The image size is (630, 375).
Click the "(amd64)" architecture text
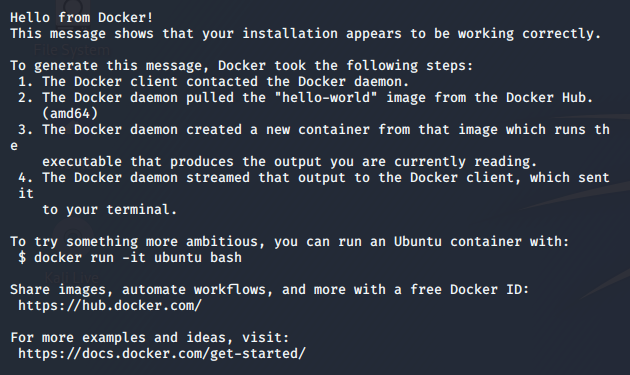coord(70,114)
